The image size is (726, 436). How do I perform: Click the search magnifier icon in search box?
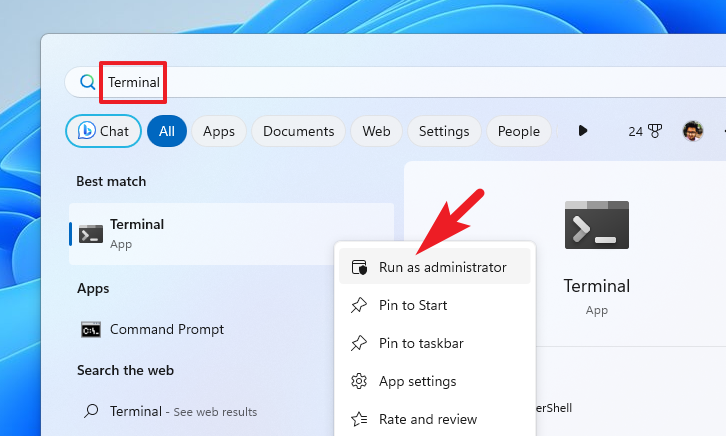87,82
